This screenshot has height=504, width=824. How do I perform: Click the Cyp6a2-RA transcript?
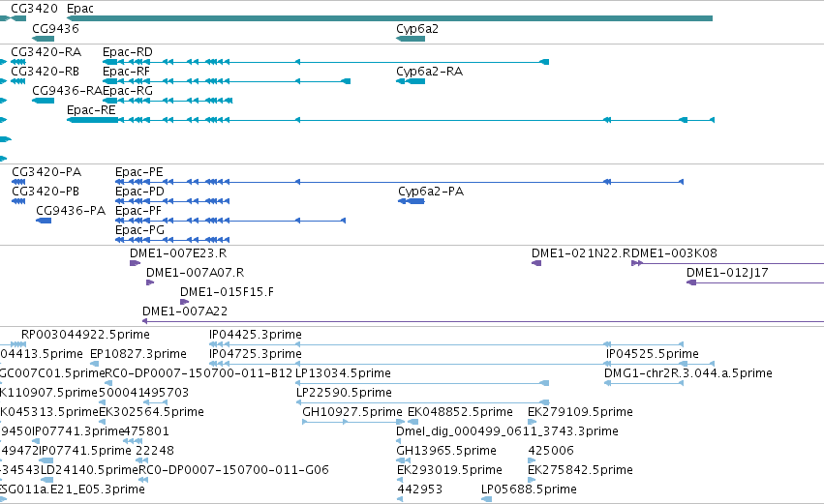click(411, 81)
